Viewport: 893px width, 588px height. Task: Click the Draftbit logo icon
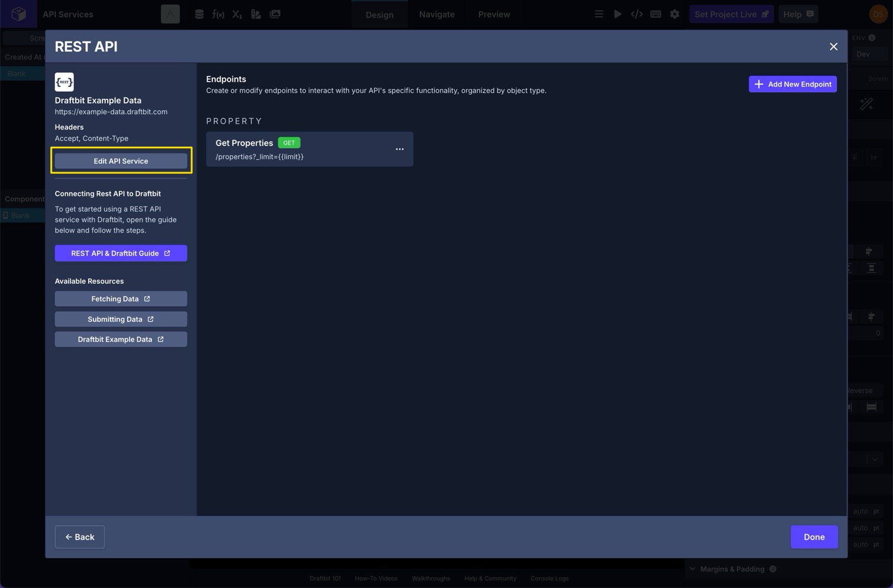point(19,14)
